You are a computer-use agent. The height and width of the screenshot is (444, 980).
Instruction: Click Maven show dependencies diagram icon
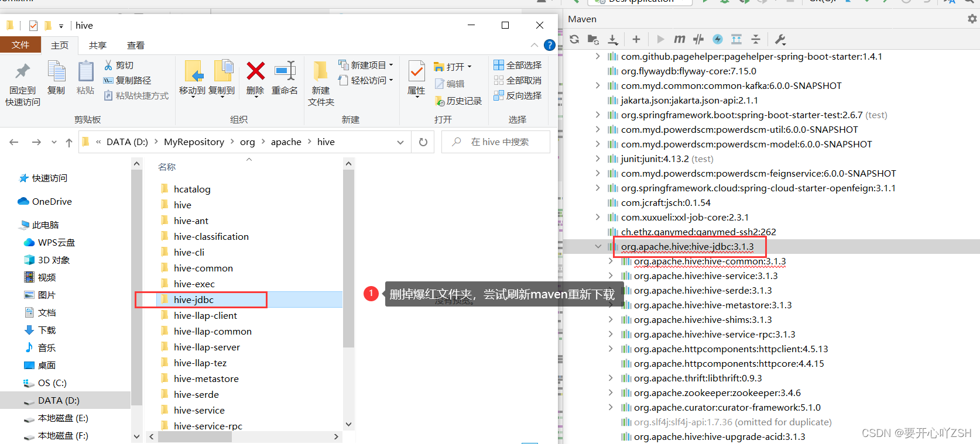coord(736,39)
